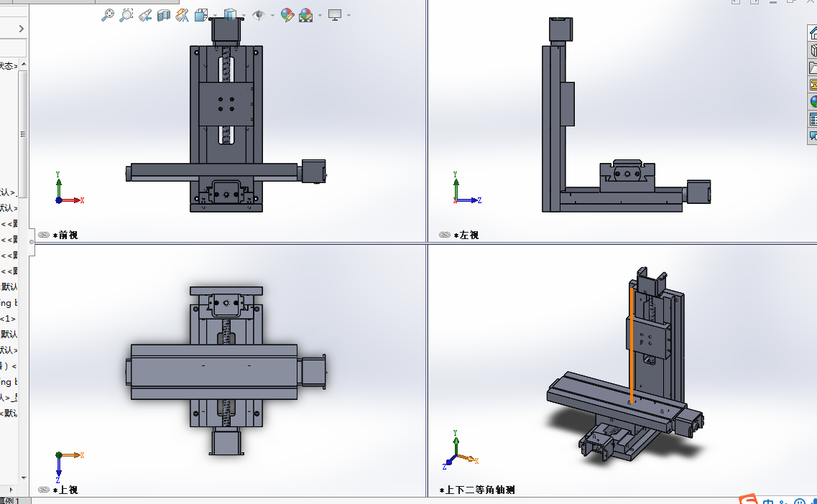
Task: Open the Edit Appearance icon
Action: pos(287,15)
